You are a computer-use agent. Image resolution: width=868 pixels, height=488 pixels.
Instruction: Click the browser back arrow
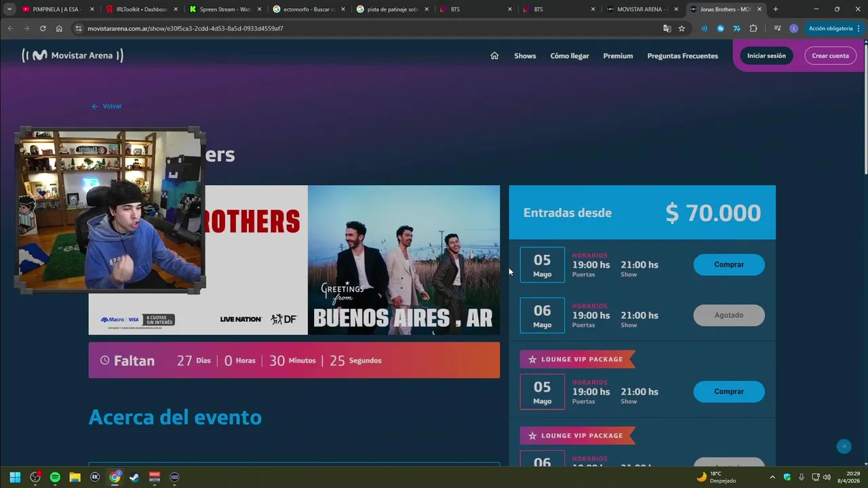tap(10, 28)
